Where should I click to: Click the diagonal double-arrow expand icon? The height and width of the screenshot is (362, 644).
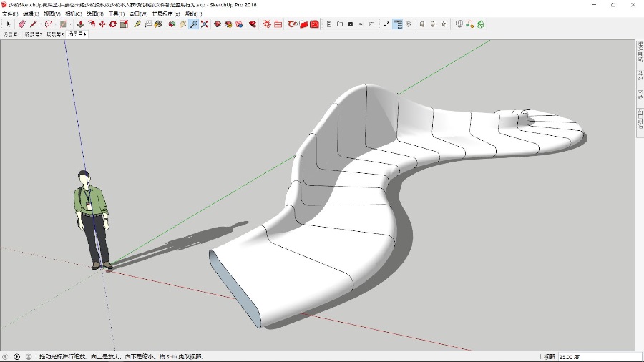click(386, 24)
